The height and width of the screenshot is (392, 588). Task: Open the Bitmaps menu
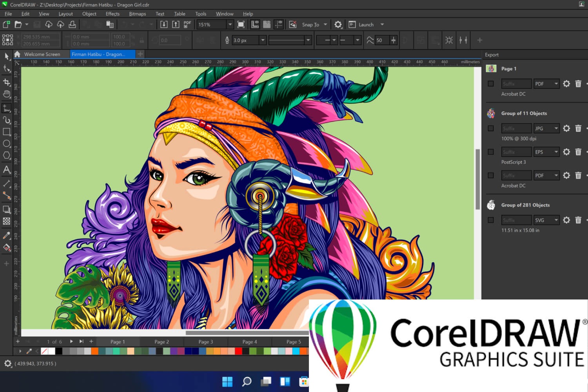tap(138, 14)
